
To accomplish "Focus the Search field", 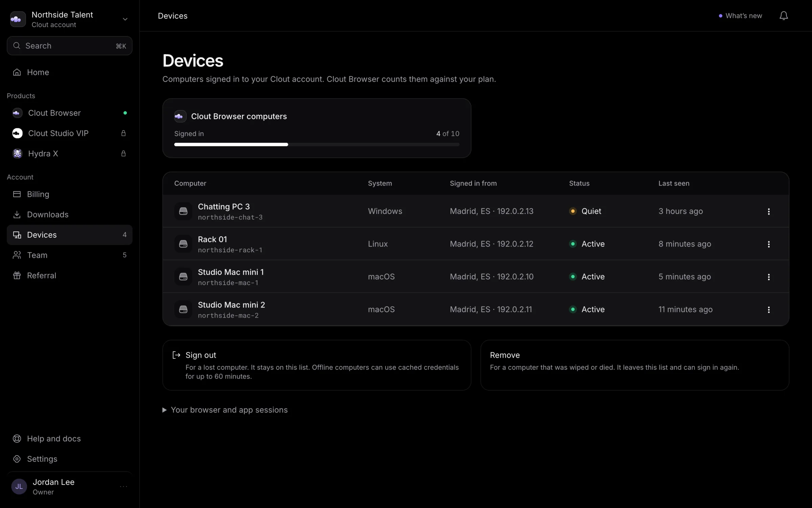I will pos(69,46).
